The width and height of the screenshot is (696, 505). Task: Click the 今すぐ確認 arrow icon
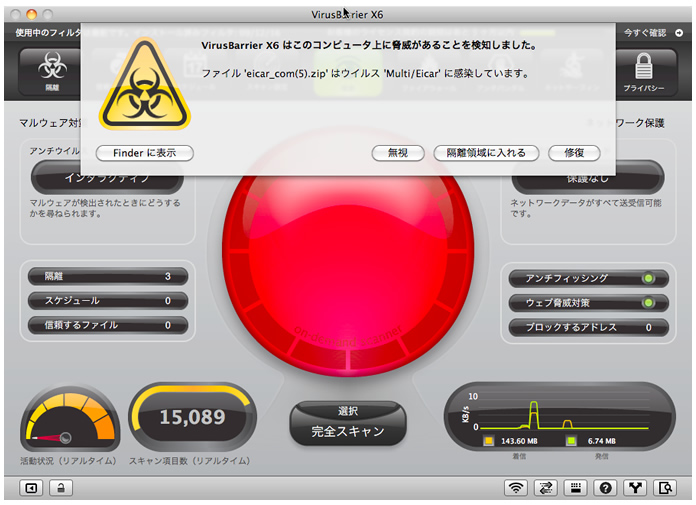click(x=679, y=33)
